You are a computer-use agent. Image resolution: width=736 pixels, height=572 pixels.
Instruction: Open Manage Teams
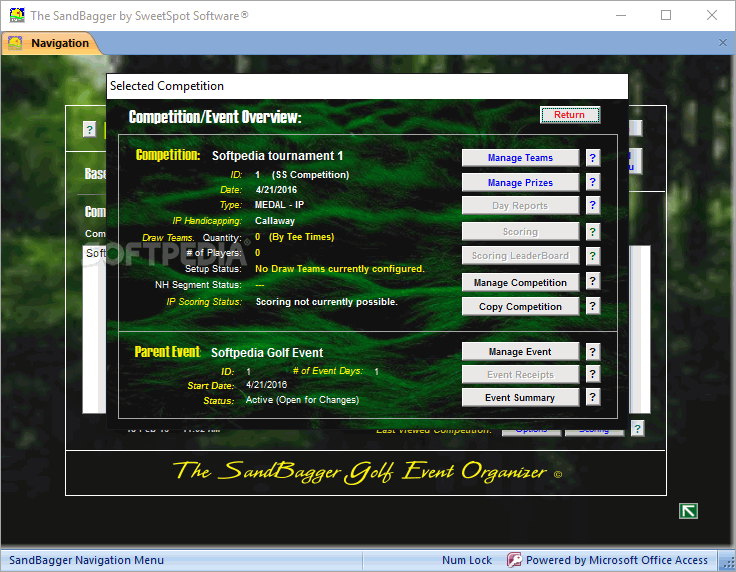pos(520,158)
